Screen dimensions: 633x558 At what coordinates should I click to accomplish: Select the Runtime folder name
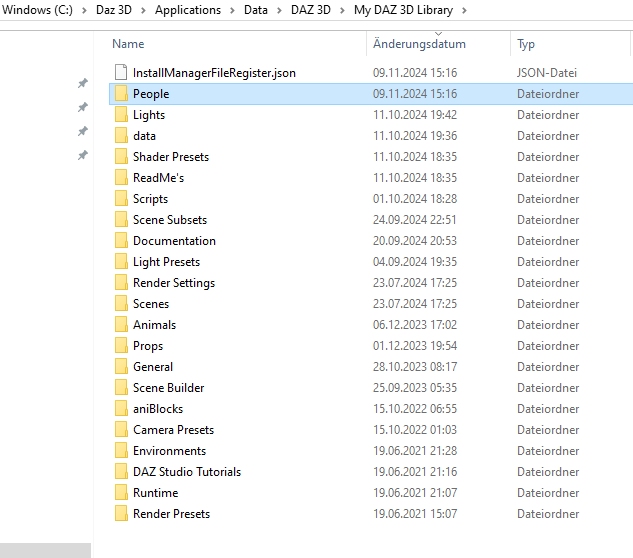point(155,493)
